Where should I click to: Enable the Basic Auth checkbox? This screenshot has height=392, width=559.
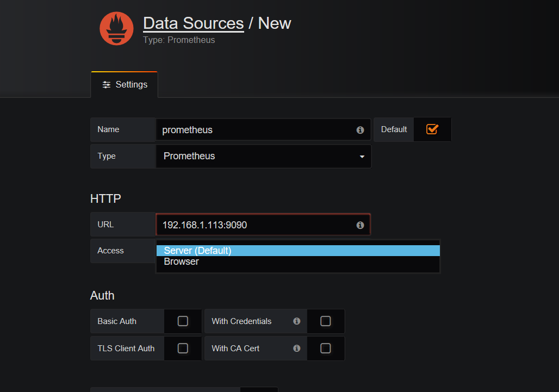tap(183, 321)
